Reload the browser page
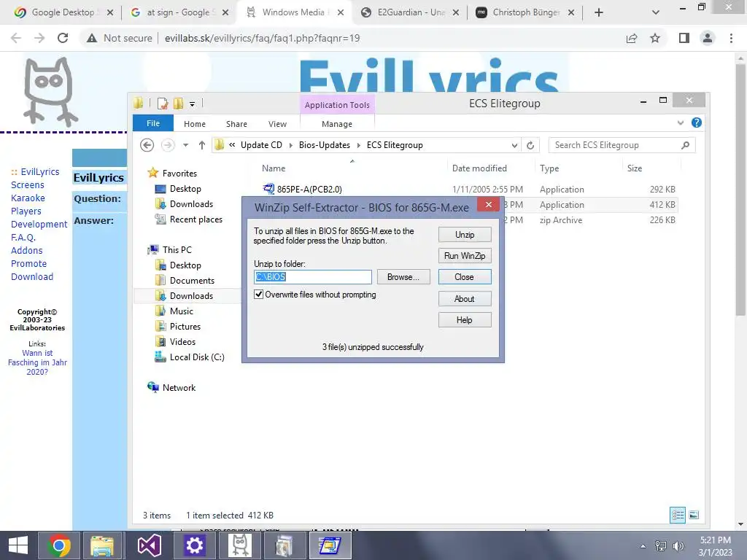This screenshot has width=747, height=560. coord(63,38)
